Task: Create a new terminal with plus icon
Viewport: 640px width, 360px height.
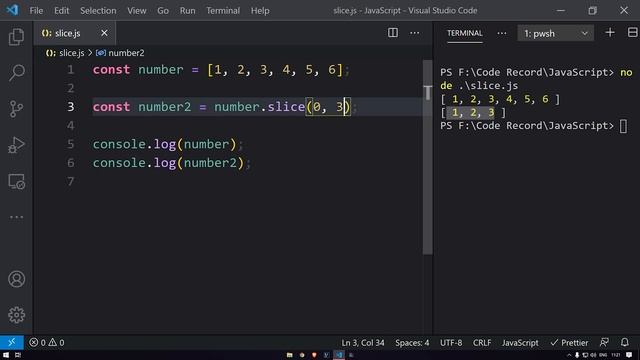Action: coord(610,33)
